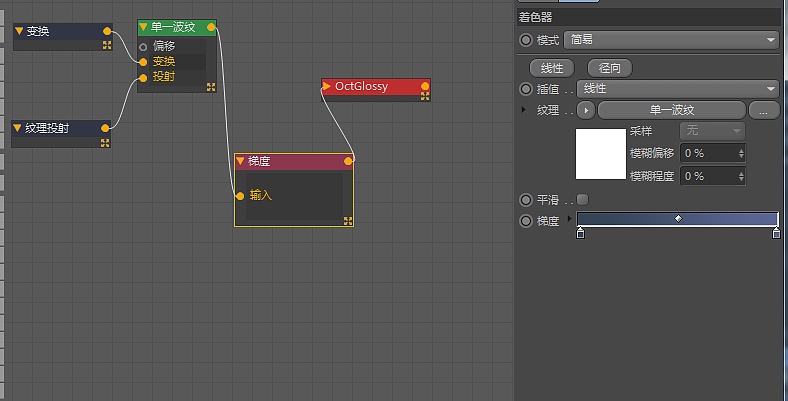
Task: Select the right gradient color knot
Action: pyautogui.click(x=776, y=233)
